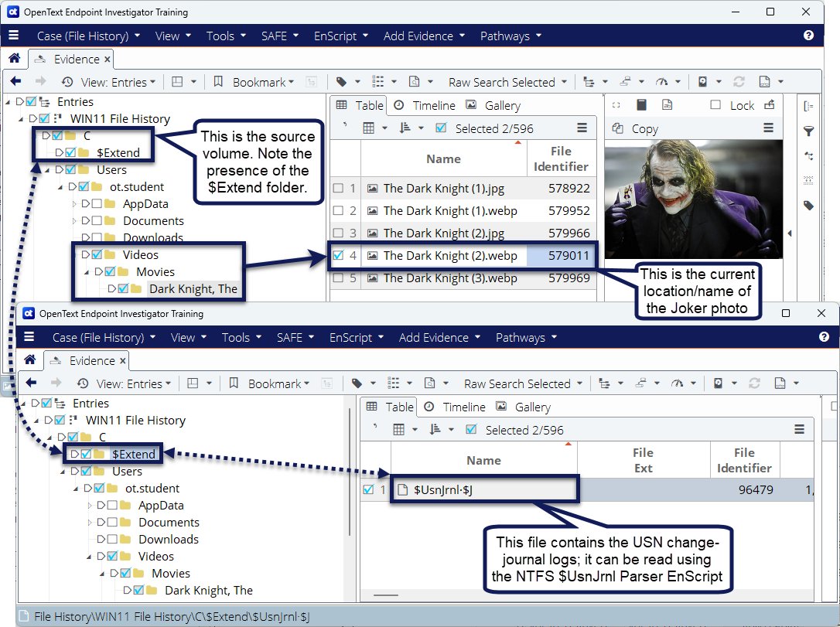Open hamburger menu in top window
840x627 pixels.
pyautogui.click(x=13, y=36)
